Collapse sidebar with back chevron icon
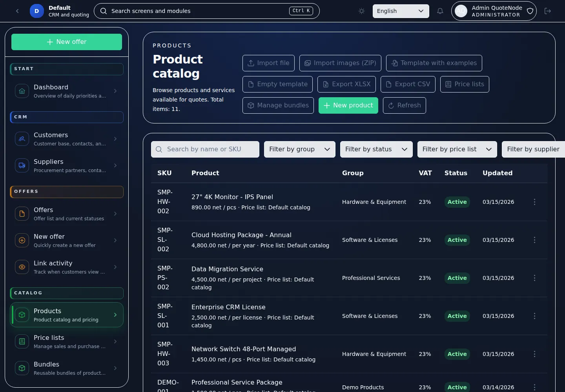The width and height of the screenshot is (565, 392). [x=17, y=11]
